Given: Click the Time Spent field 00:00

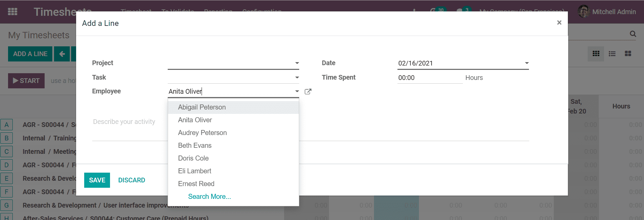Looking at the screenshot, I should pyautogui.click(x=430, y=78).
